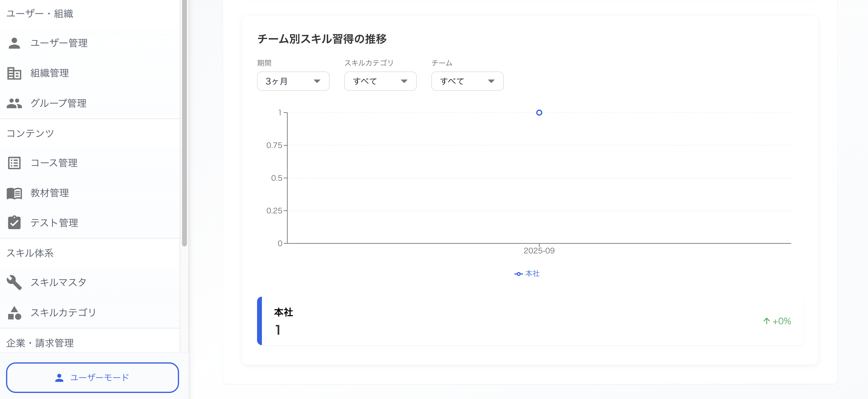This screenshot has width=868, height=399.
Task: Switch to ユーザーモード
Action: (x=93, y=378)
